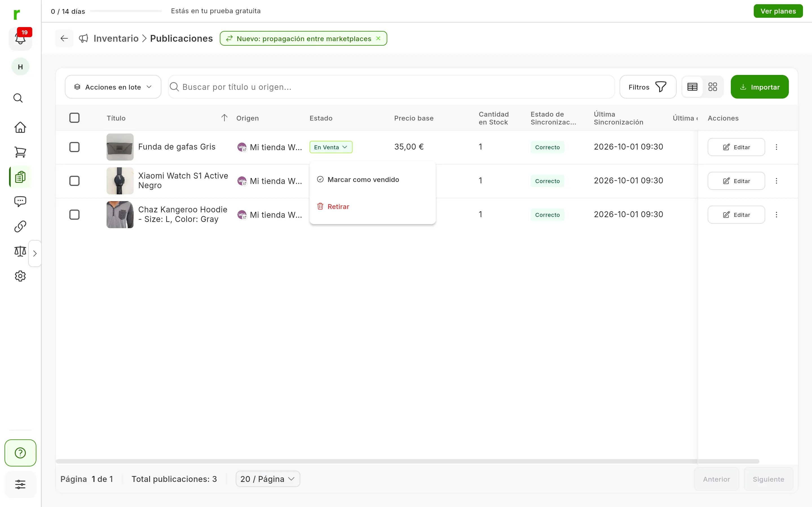Viewport: 812px width, 507px height.
Task: Open the shopping cart sidebar icon
Action: point(20,152)
